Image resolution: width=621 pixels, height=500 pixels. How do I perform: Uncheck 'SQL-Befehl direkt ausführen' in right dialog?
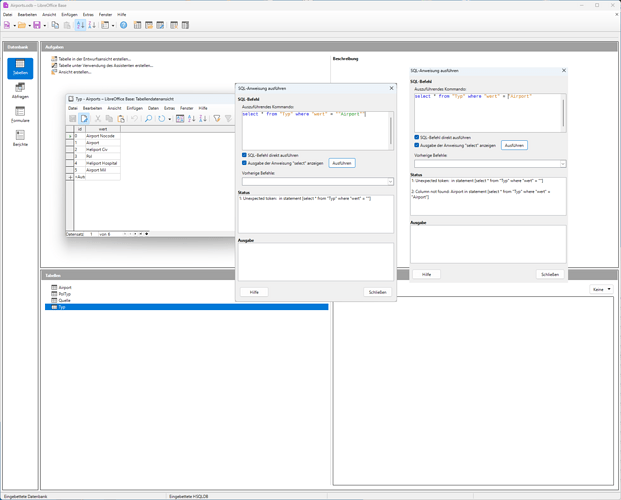[x=417, y=137]
